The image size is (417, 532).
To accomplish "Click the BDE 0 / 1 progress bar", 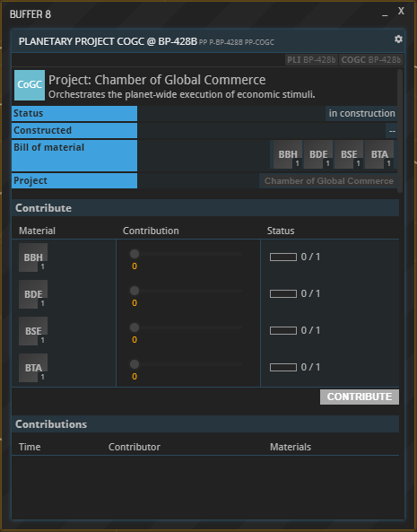I will coord(283,294).
